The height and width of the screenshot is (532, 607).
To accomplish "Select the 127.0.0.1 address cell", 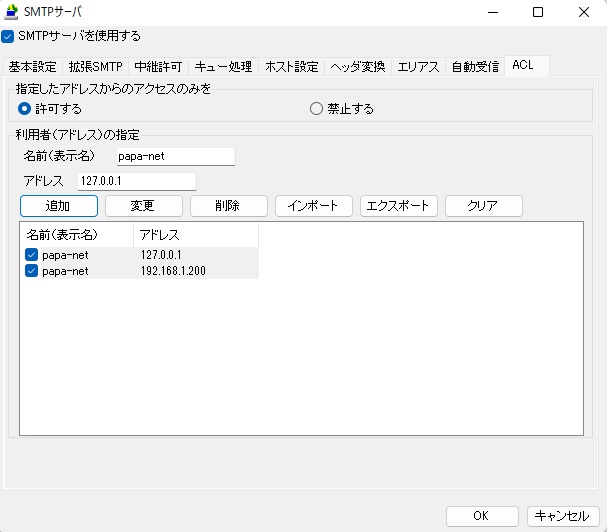I will (161, 255).
